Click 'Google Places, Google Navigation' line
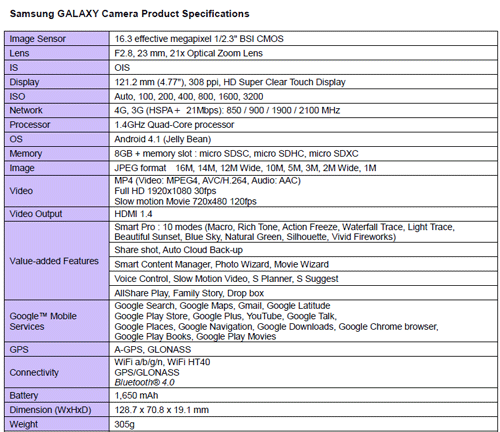The width and height of the screenshot is (500, 432). tap(276, 326)
